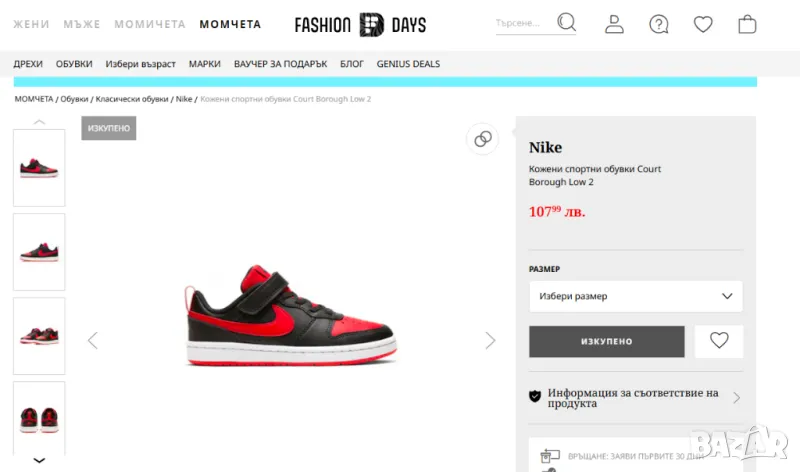Open the wishlist heart in header
The height and width of the screenshot is (472, 800).
[703, 24]
